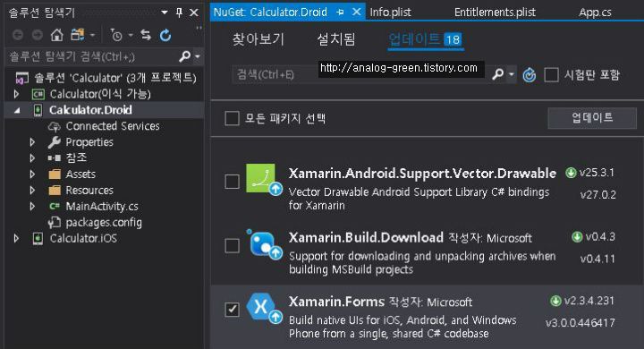
Task: Click the Xamarin.Forms available version v3.0.0.446417
Action: pyautogui.click(x=580, y=323)
